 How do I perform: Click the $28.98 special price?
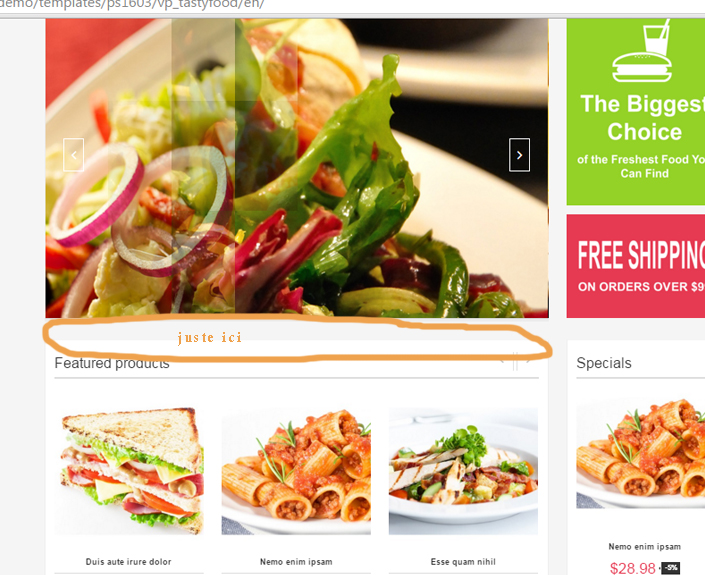[633, 568]
